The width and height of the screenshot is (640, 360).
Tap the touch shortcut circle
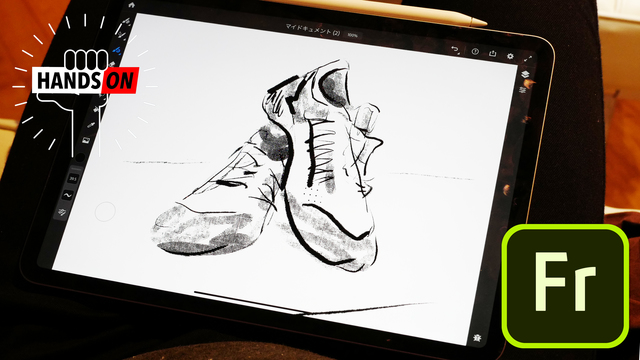point(105,211)
